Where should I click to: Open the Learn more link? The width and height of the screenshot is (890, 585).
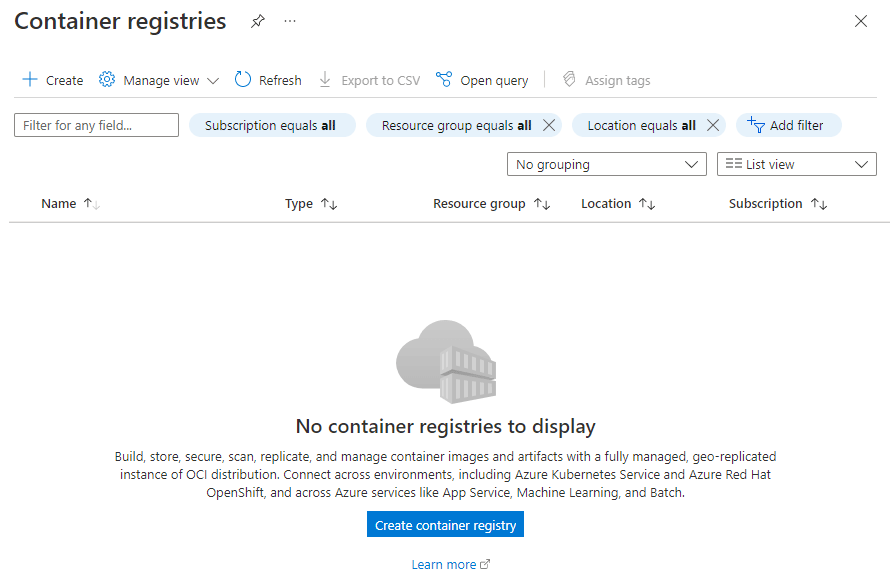pos(444,565)
